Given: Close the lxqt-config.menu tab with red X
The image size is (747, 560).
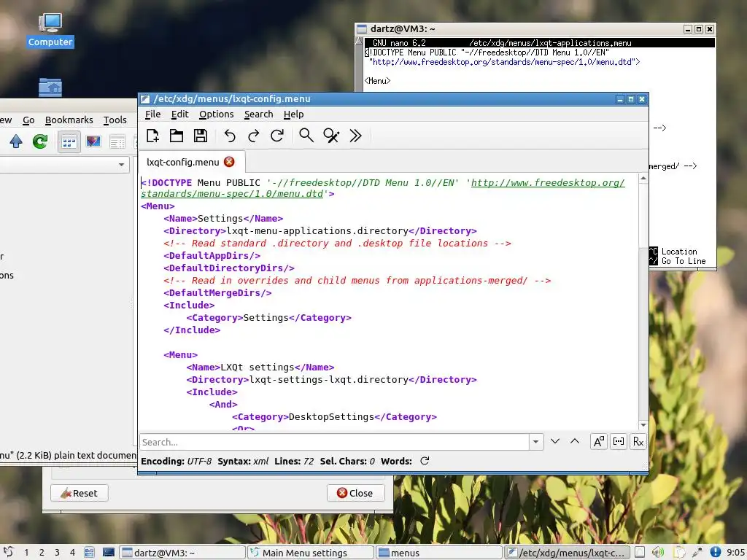Looking at the screenshot, I should click(x=229, y=162).
